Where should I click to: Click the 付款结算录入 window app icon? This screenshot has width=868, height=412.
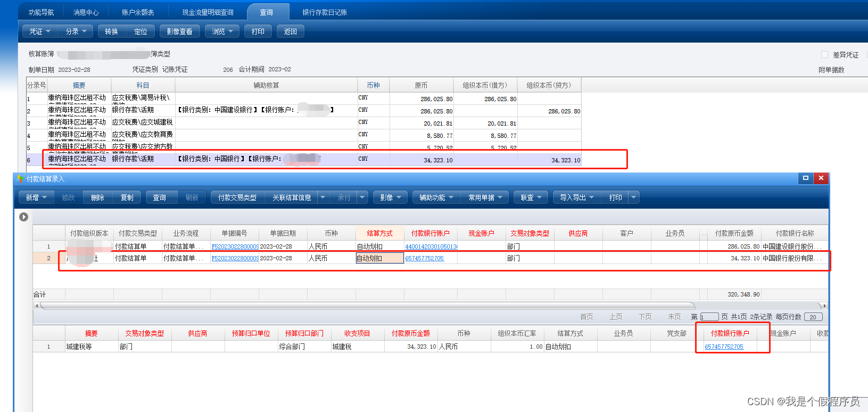tap(20, 178)
